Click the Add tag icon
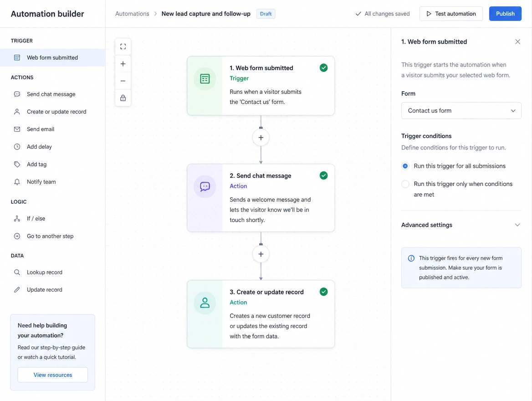The image size is (532, 401). point(17,165)
